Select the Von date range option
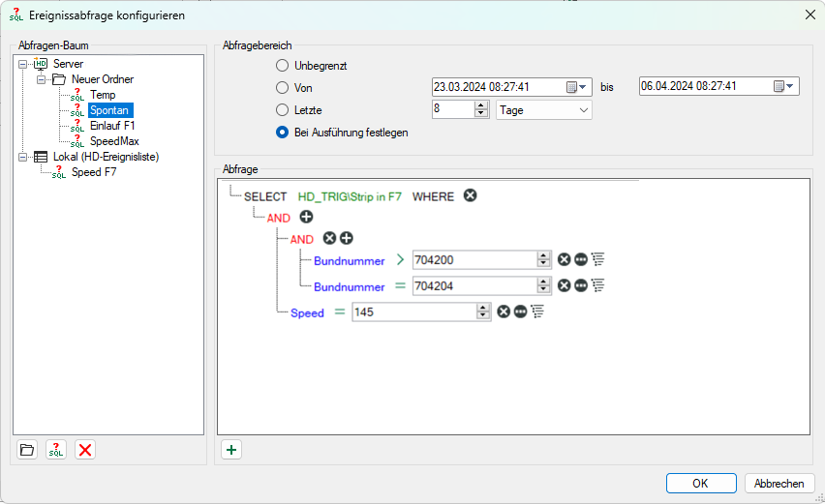 [283, 88]
